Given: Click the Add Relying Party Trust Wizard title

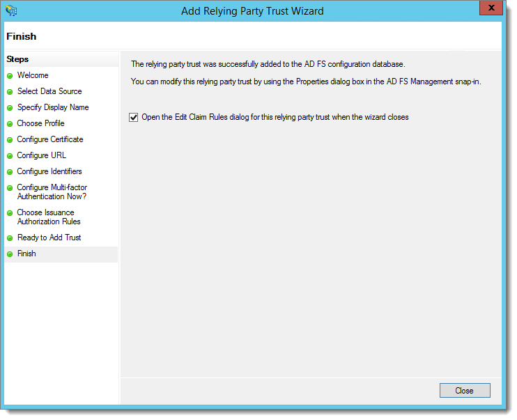Looking at the screenshot, I should pyautogui.click(x=252, y=11).
